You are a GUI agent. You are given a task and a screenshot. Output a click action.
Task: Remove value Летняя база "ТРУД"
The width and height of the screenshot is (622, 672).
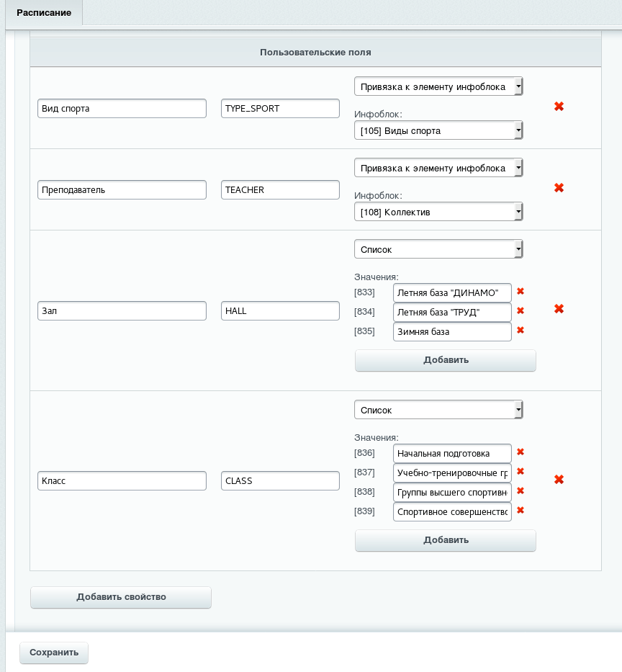click(x=520, y=310)
